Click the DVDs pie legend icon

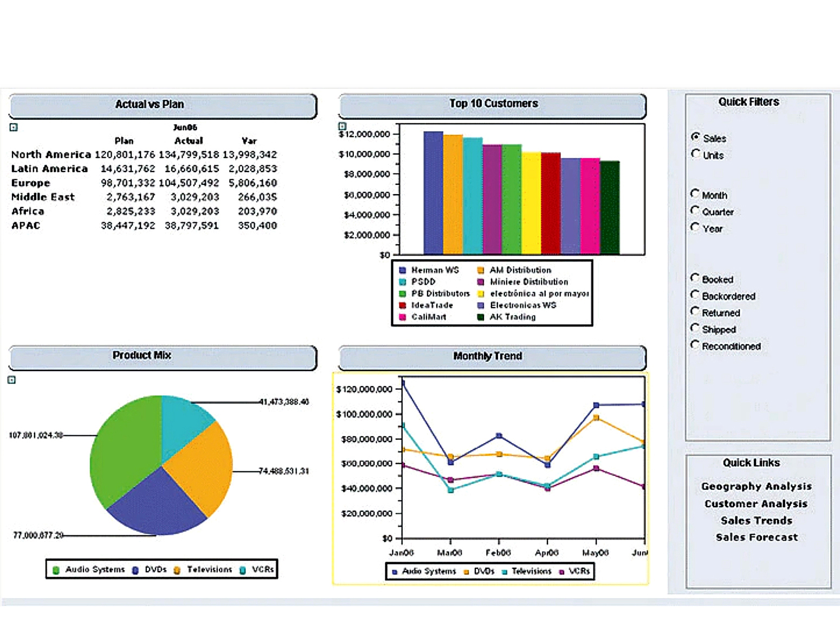(135, 570)
